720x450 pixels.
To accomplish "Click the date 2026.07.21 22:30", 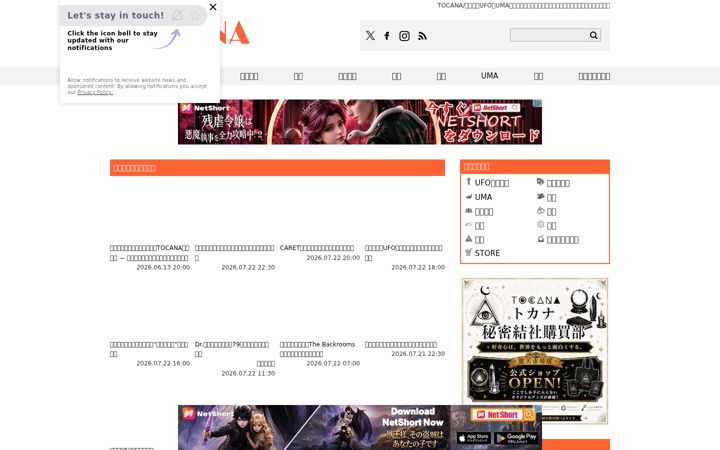I will coord(418,354).
